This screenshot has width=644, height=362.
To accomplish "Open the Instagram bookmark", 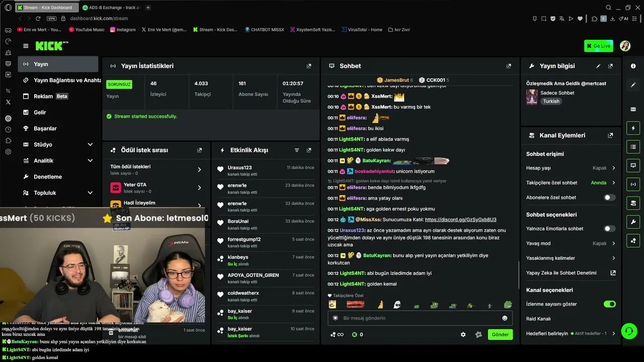I will (123, 30).
